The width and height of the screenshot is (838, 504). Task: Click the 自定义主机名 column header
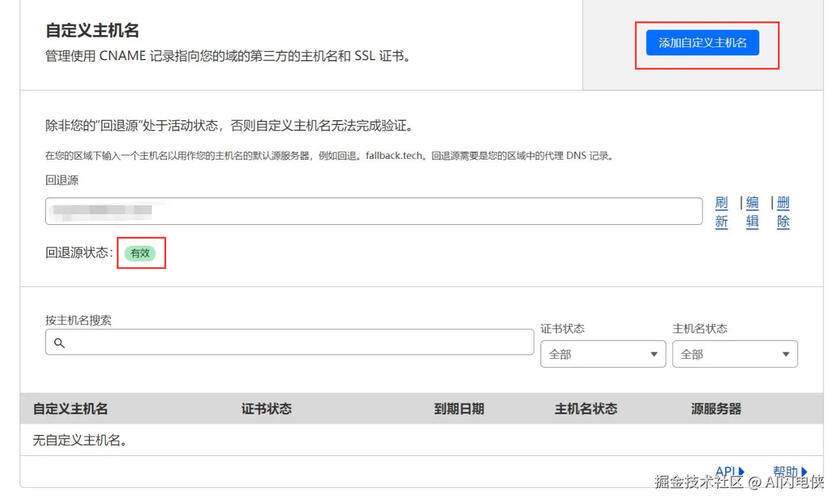[x=70, y=409]
